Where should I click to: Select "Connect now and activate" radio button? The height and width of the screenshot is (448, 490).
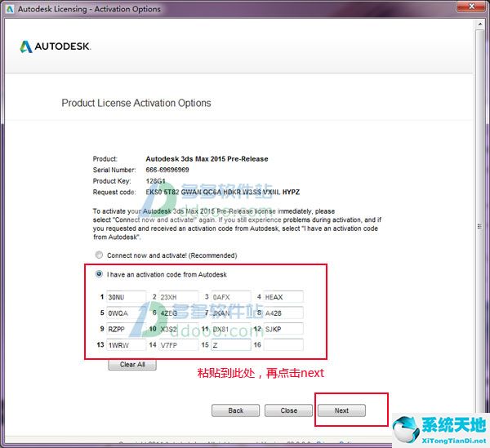[99, 255]
